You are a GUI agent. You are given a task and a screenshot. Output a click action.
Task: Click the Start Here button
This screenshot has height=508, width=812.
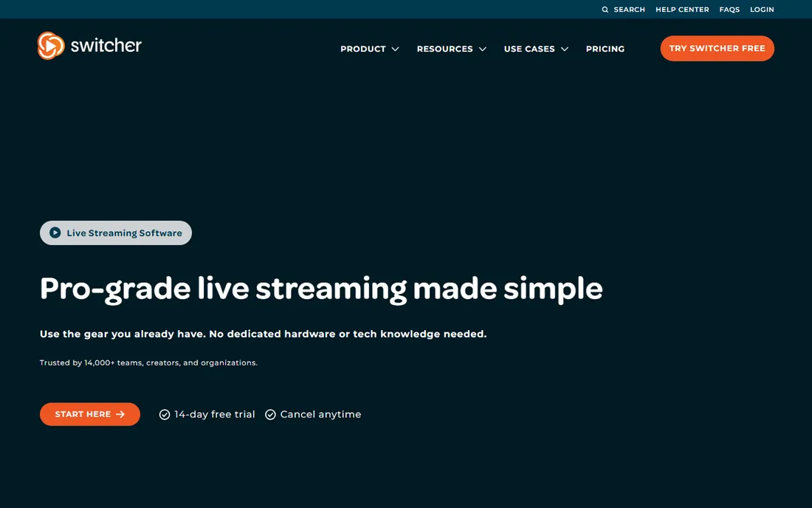tap(90, 414)
